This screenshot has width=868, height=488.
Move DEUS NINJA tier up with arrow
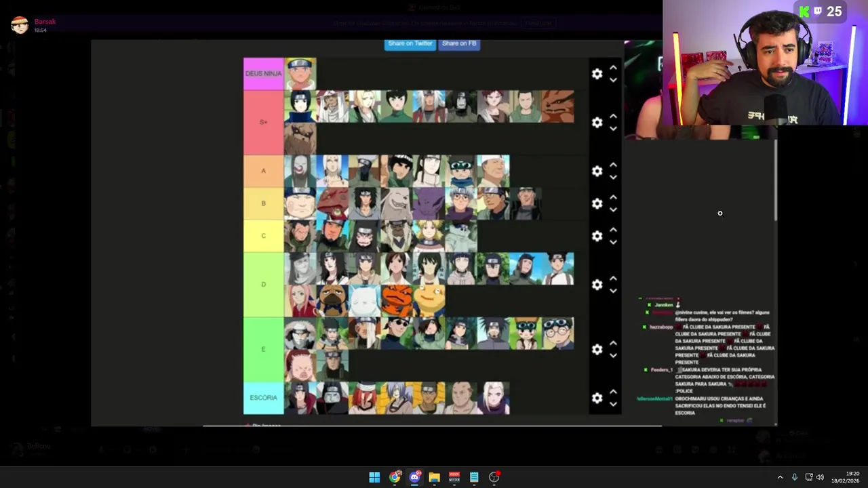(x=613, y=68)
